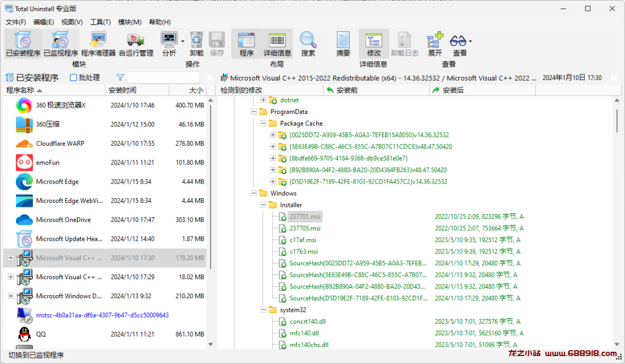Open the 卸载日志 view
The height and width of the screenshot is (364, 625).
tap(405, 44)
